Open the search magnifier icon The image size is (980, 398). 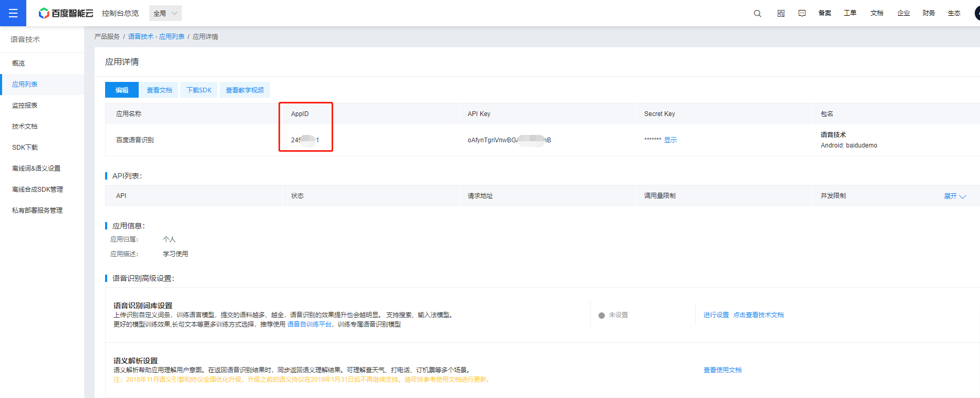(x=757, y=13)
